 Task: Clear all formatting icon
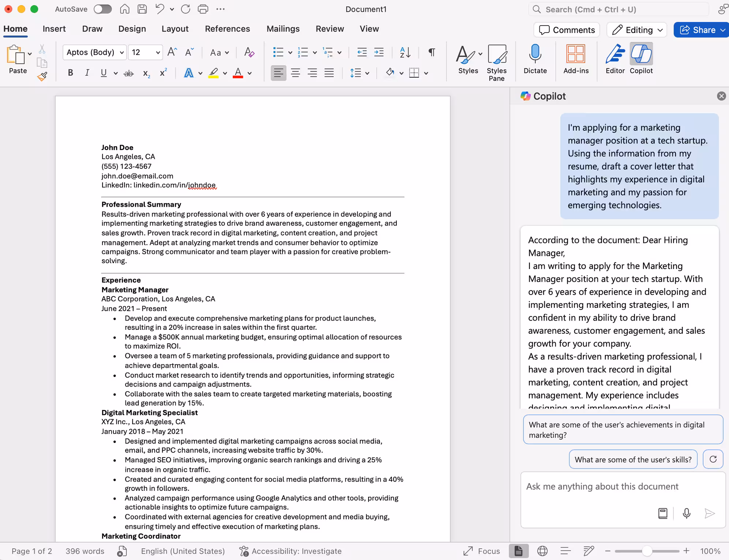point(249,52)
